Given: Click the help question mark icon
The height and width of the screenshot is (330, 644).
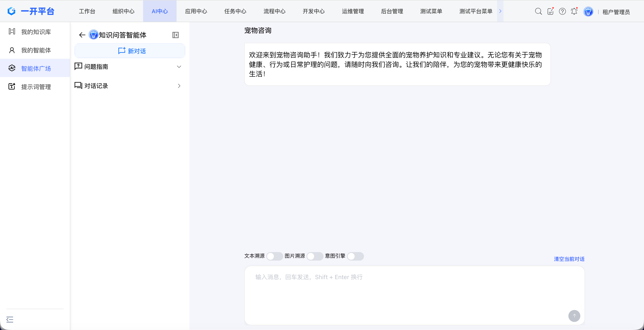Looking at the screenshot, I should (562, 11).
